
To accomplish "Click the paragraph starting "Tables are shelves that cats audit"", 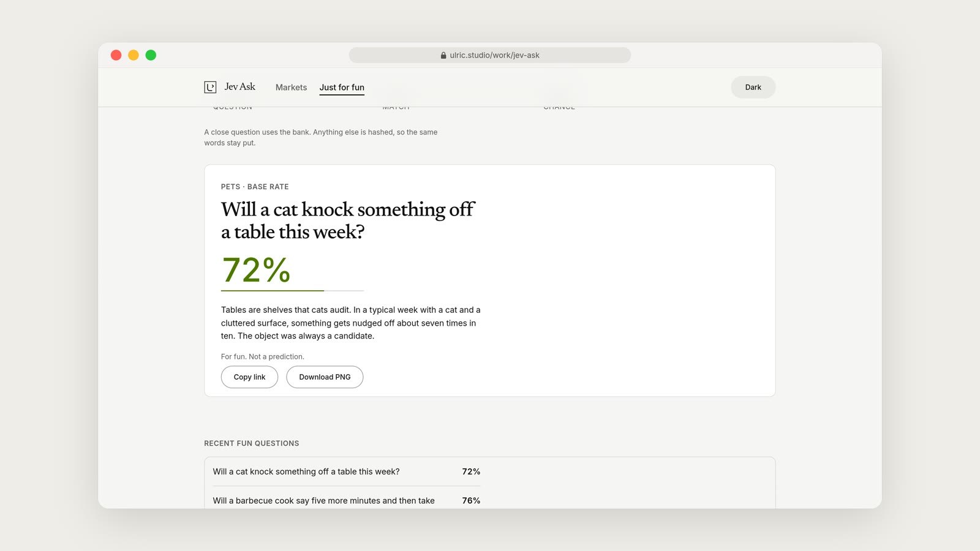I will 351,323.
